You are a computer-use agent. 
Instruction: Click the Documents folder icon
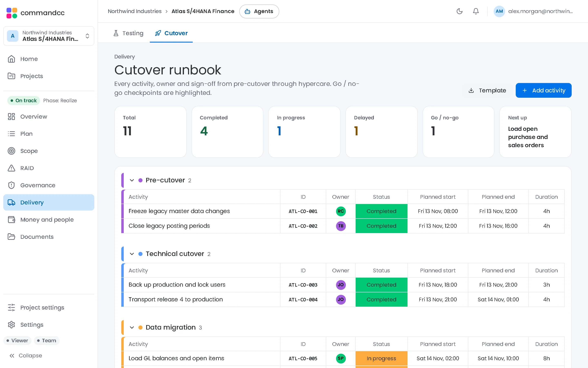(x=11, y=237)
